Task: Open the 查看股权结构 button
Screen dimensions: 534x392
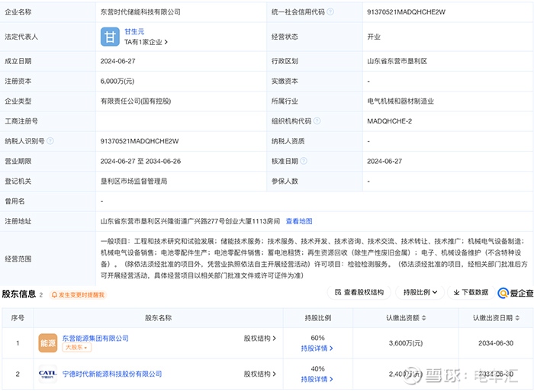Action: pyautogui.click(x=359, y=292)
